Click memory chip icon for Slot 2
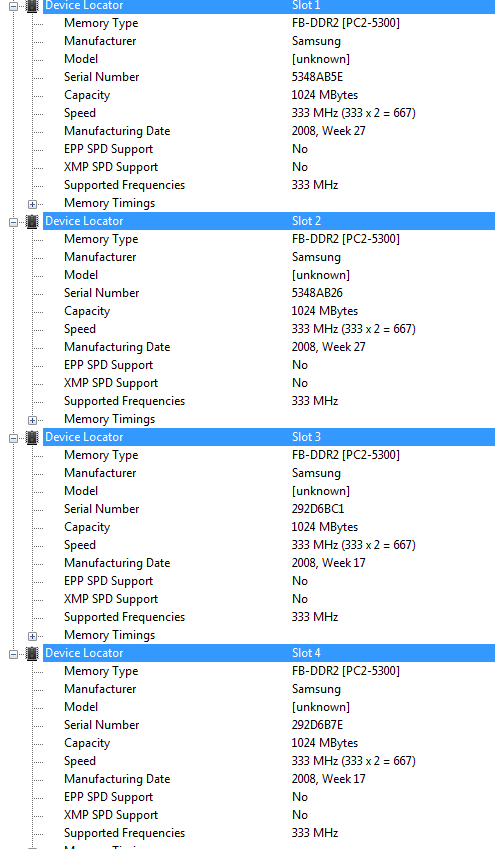 32,221
